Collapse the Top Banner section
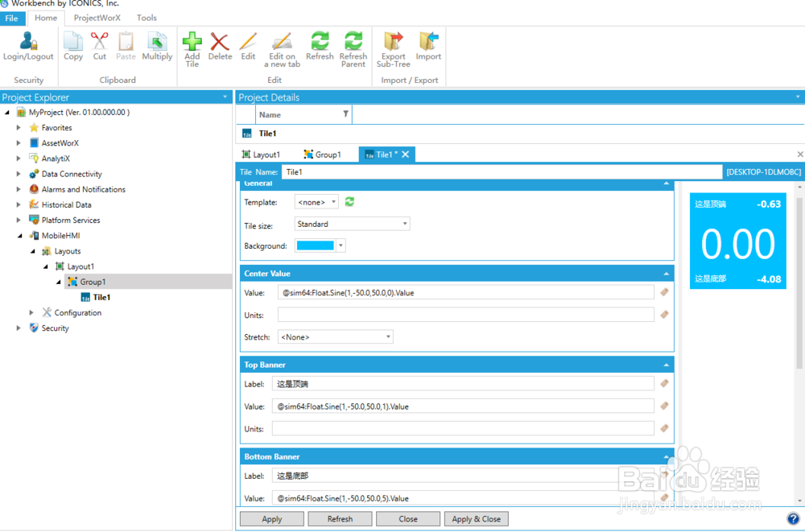This screenshot has height=532, width=805. point(667,365)
